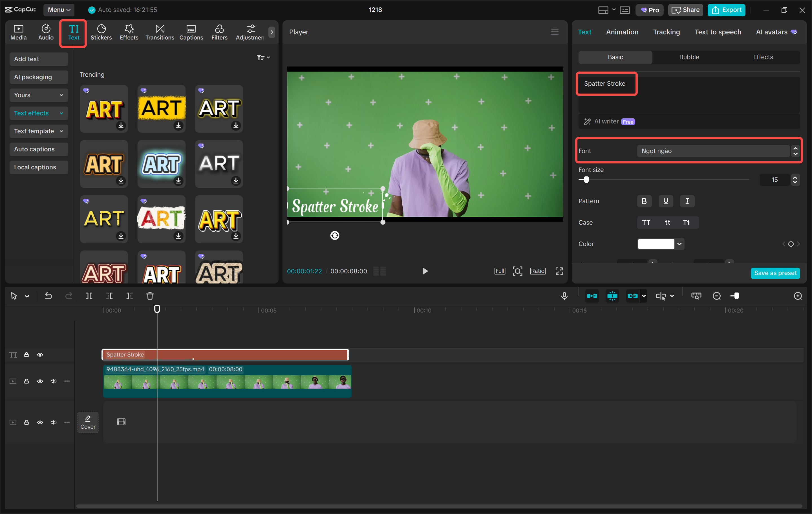This screenshot has width=812, height=514.
Task: Switch to the Animation tab
Action: pyautogui.click(x=622, y=32)
